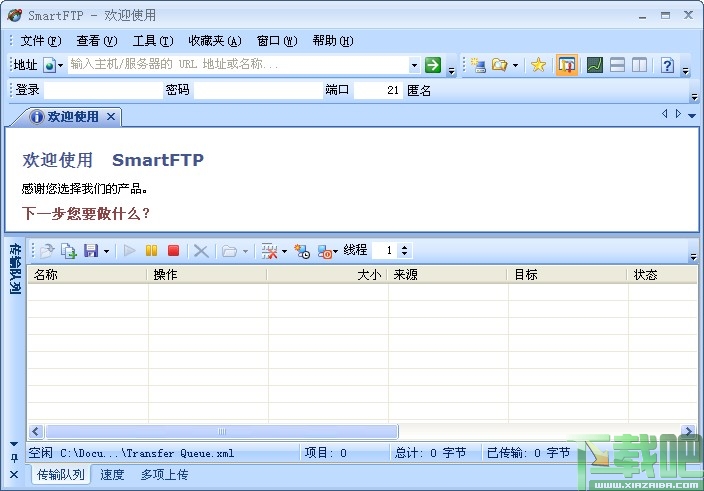Open the after-transfer action dropdown arrow

335,251
